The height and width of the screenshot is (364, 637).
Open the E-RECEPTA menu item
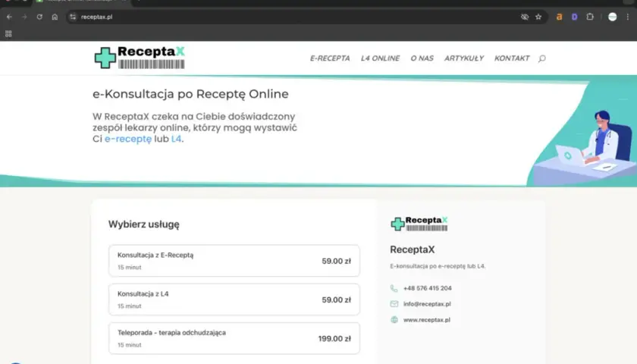click(330, 58)
